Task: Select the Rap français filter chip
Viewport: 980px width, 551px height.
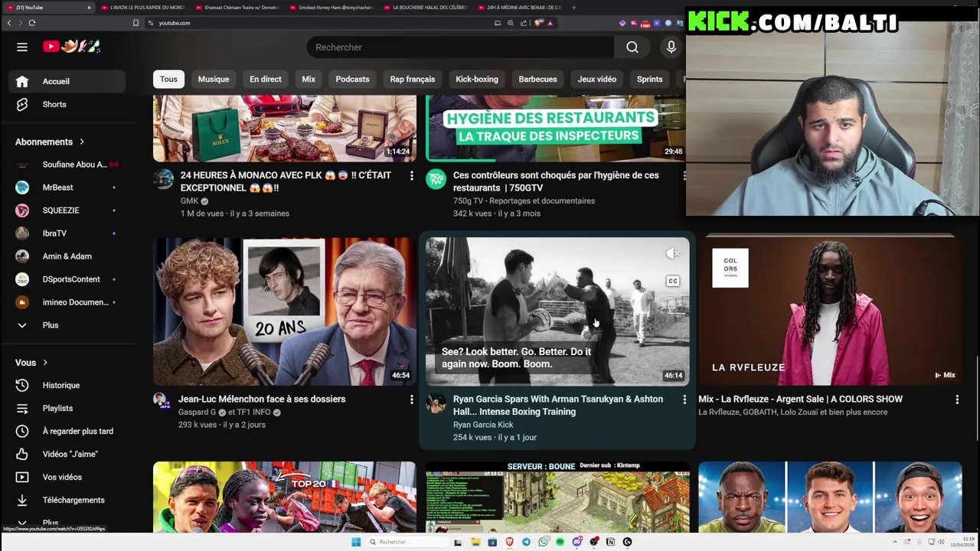Action: 413,80
